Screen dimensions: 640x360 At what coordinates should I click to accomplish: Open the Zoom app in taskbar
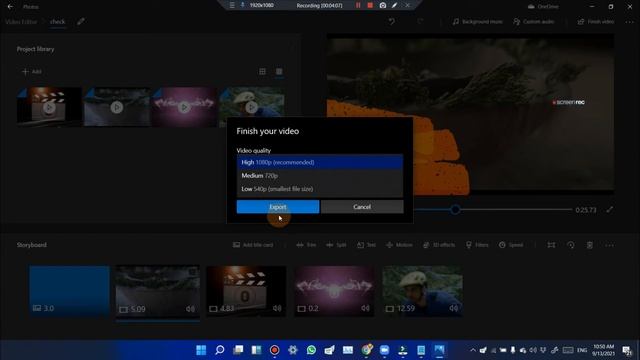(384, 350)
